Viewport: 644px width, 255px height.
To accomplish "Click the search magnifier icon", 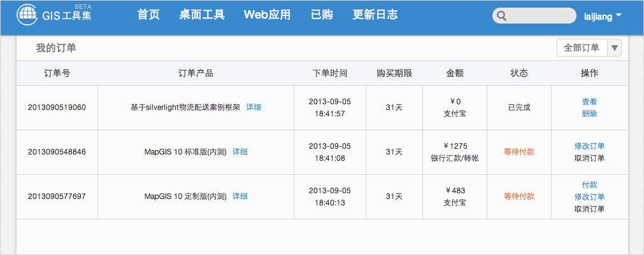I will [x=502, y=16].
